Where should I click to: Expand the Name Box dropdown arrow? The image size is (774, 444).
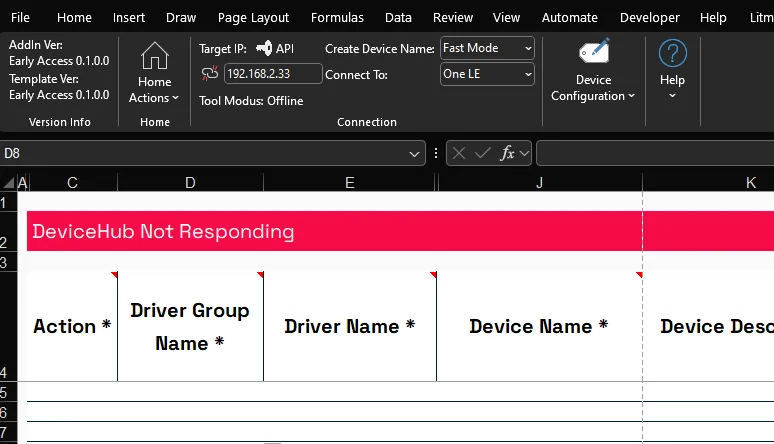[414, 154]
